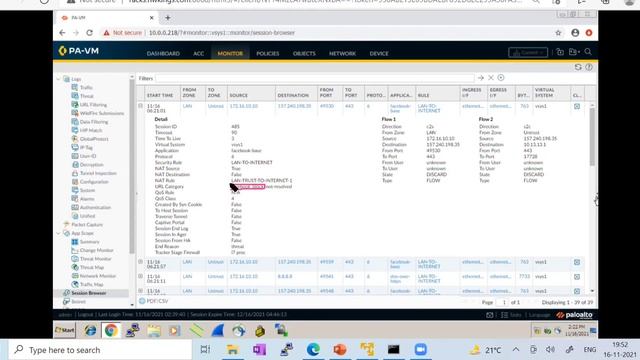The image size is (640, 360).
Task: Select User-ID log icon
Action: click(75, 156)
